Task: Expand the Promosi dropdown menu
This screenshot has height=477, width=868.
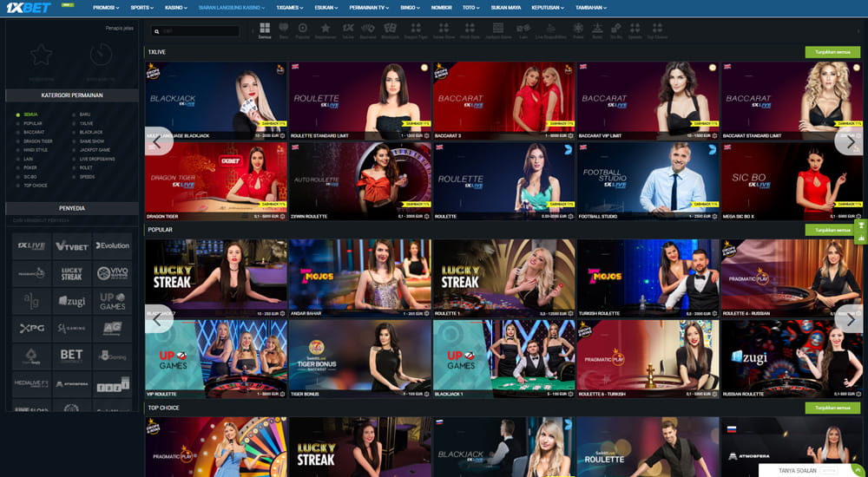Action: pos(106,8)
